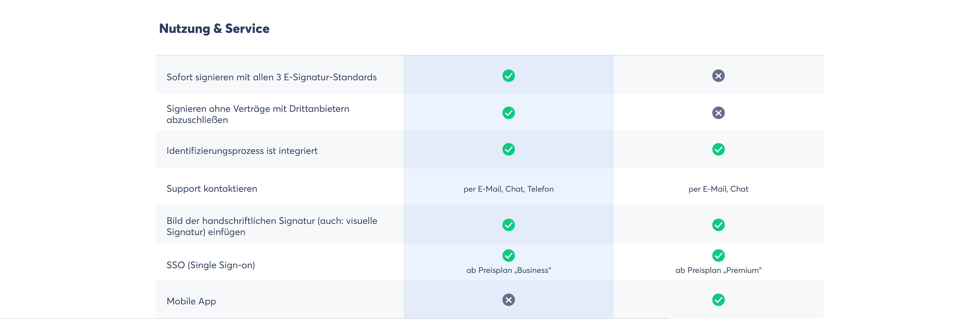Click right-column checkmark for Identifizierungsprozess row
980x319 pixels.
coord(718,149)
